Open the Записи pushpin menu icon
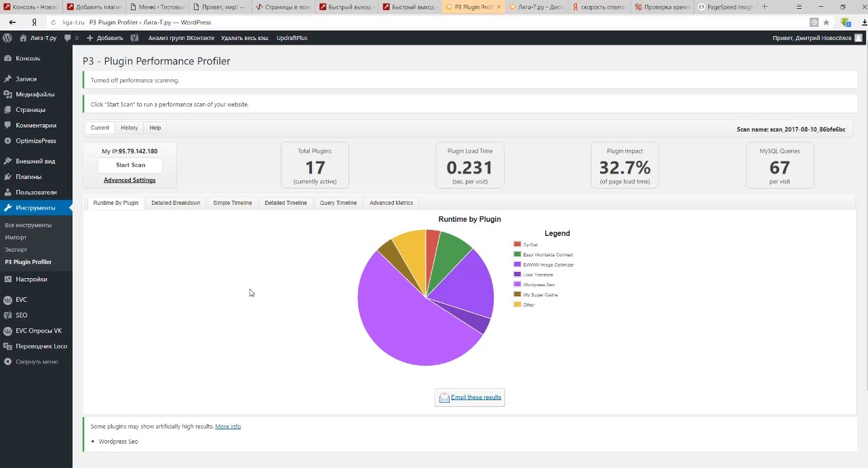 tap(7, 79)
